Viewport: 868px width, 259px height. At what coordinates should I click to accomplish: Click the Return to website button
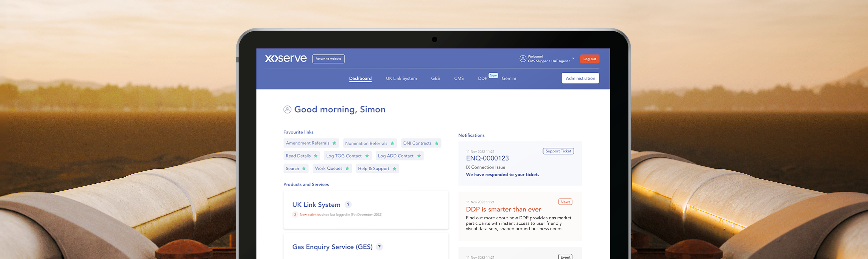point(328,59)
